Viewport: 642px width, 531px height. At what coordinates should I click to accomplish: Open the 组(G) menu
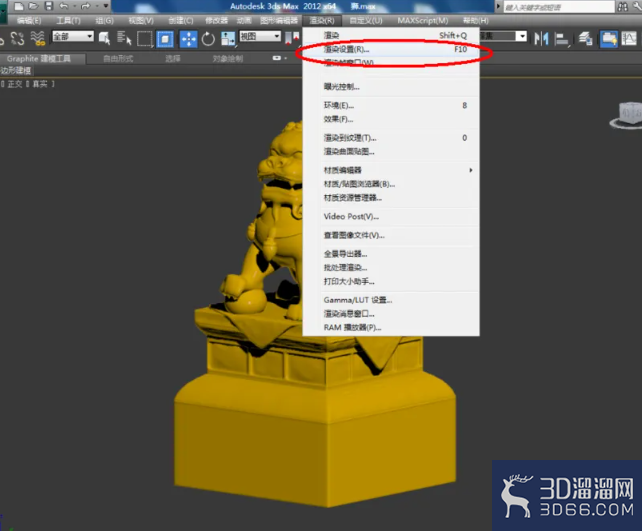104,20
